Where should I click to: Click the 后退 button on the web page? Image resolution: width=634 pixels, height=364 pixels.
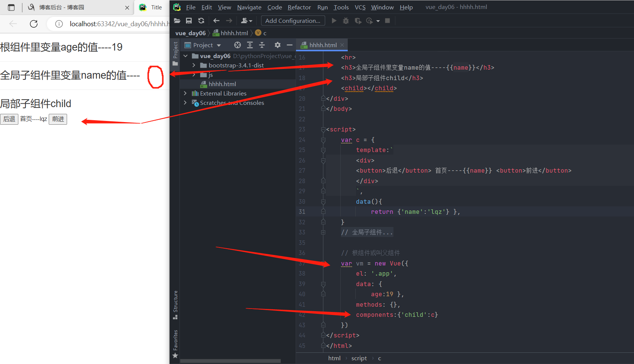coord(9,119)
